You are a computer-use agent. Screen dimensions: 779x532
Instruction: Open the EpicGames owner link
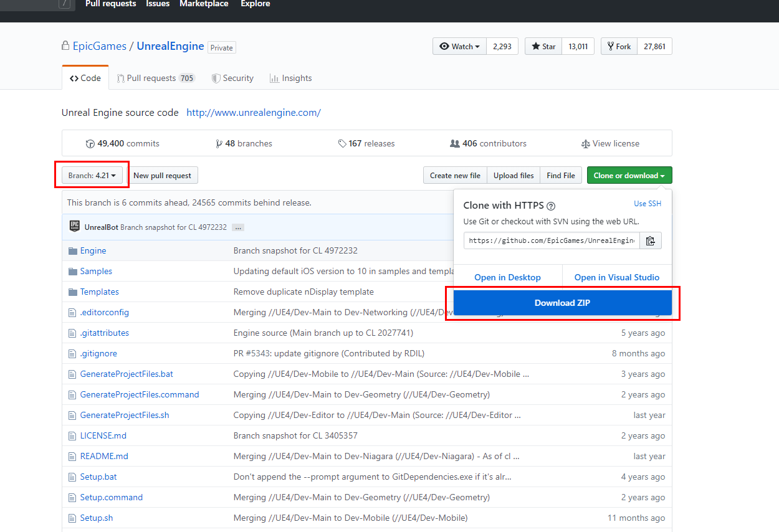tap(100, 46)
